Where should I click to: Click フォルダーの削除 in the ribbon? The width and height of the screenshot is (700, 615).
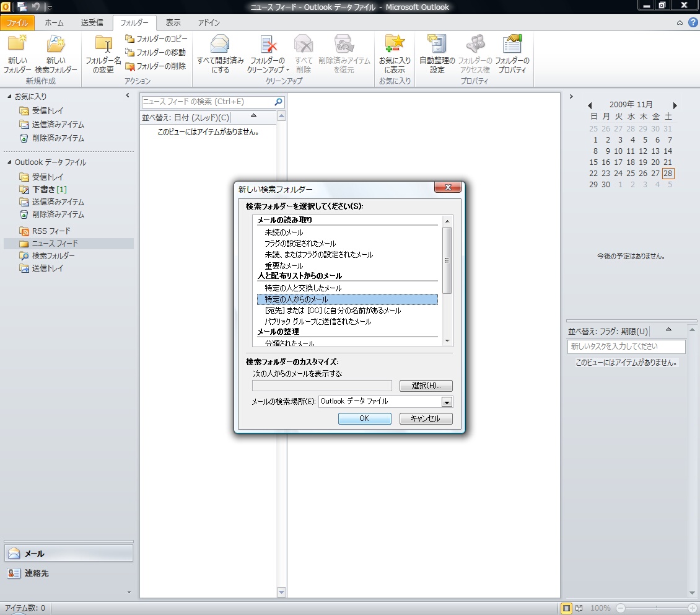(x=155, y=66)
